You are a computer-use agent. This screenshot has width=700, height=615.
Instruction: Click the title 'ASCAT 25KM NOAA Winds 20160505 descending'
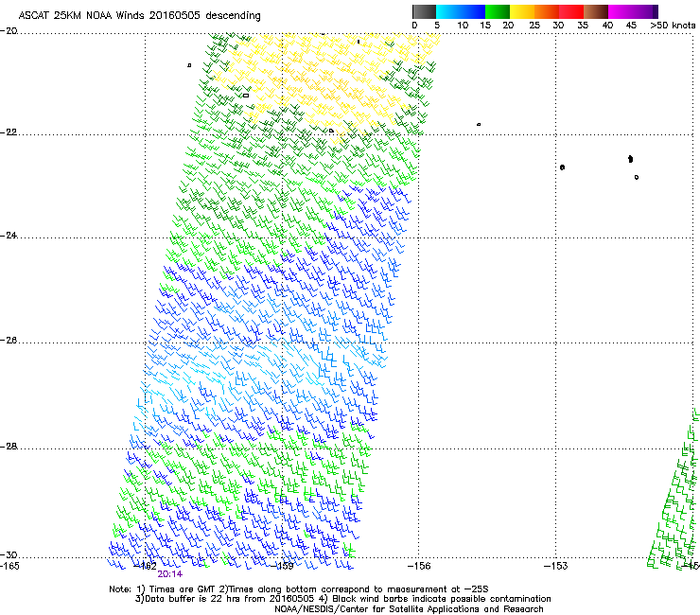(x=139, y=16)
